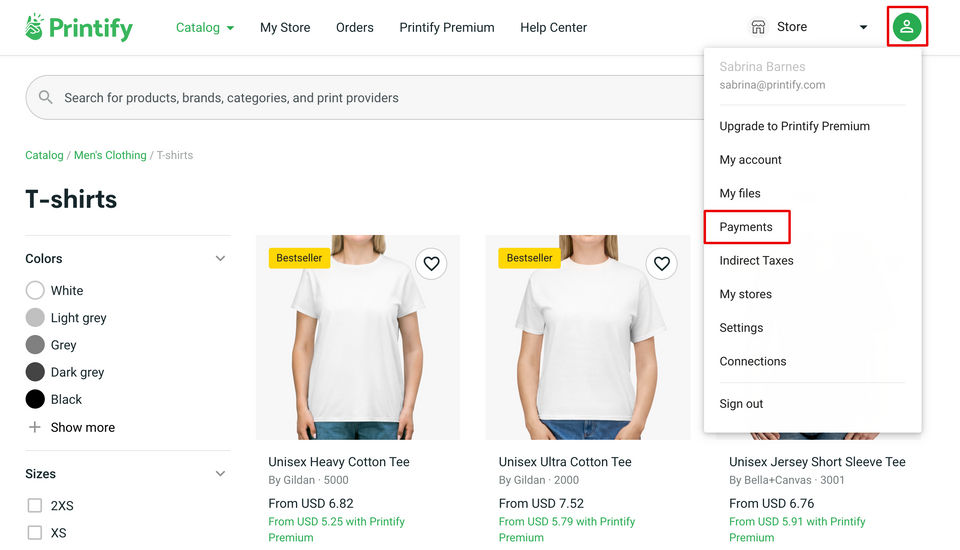Click the 'From USD 6.82' price
Viewport: 960px width, 550px height.
point(311,503)
